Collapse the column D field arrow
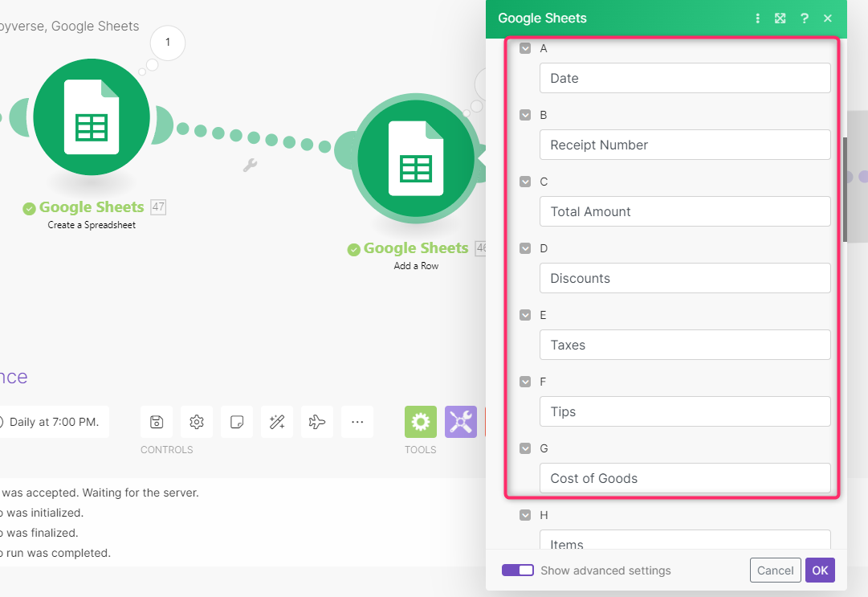Screen dimensions: 868x597 525,248
